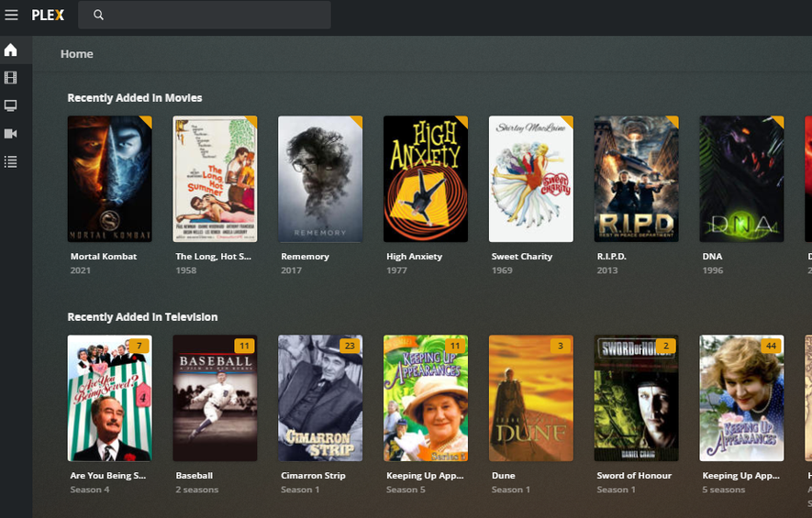Viewport: 812px width, 518px height.
Task: Open the High Anxiety poster
Action: click(426, 179)
